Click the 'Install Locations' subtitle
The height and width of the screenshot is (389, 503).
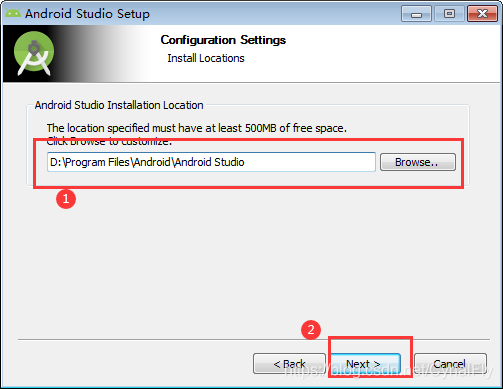click(x=206, y=58)
